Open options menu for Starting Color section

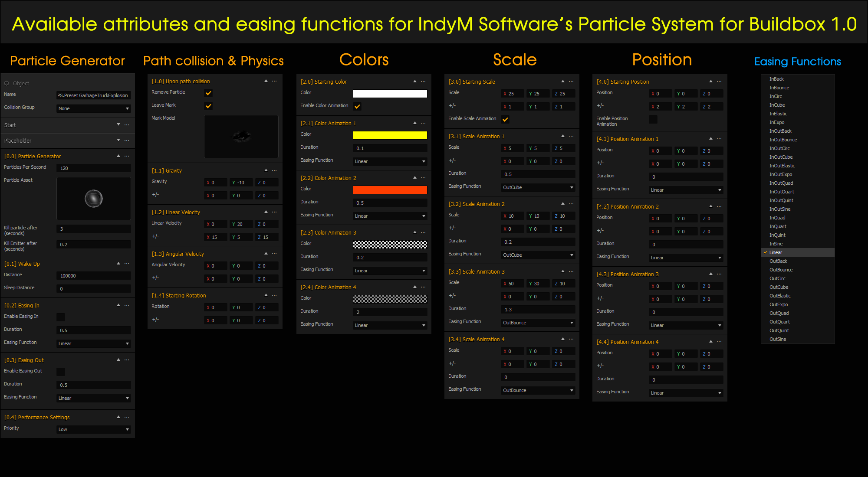[x=424, y=81]
